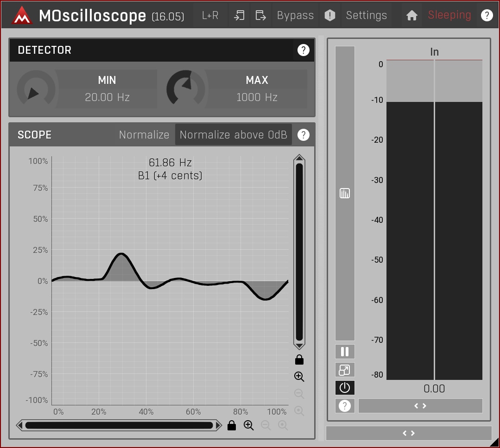500x448 pixels.
Task: Click the right input level meter bar
Action: (x=459, y=220)
